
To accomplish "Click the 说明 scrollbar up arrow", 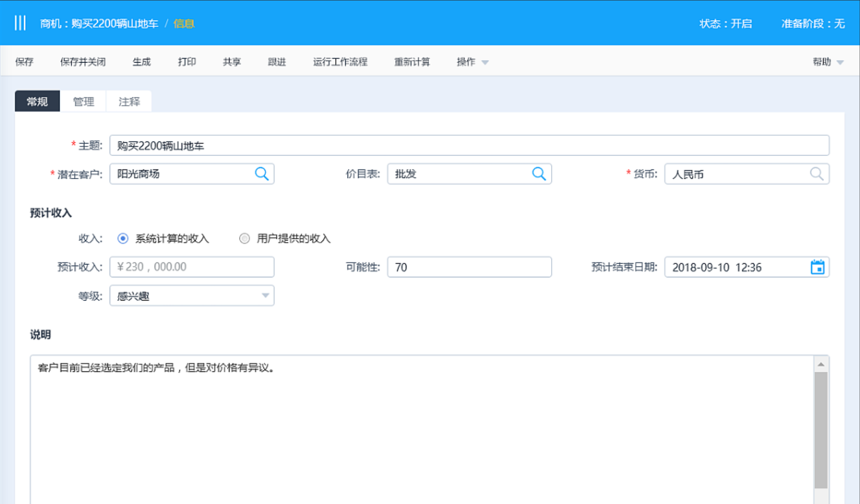I will 821,364.
